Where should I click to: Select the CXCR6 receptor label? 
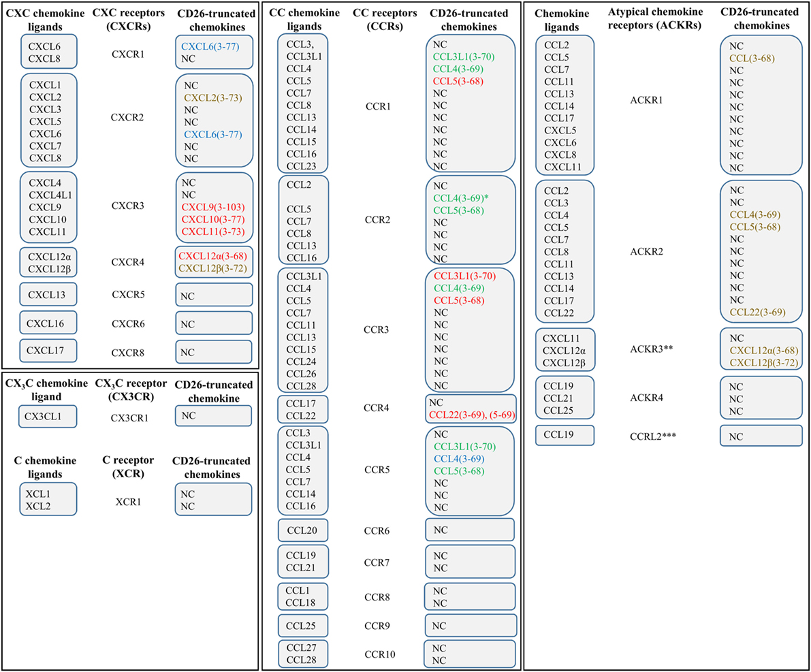(128, 324)
